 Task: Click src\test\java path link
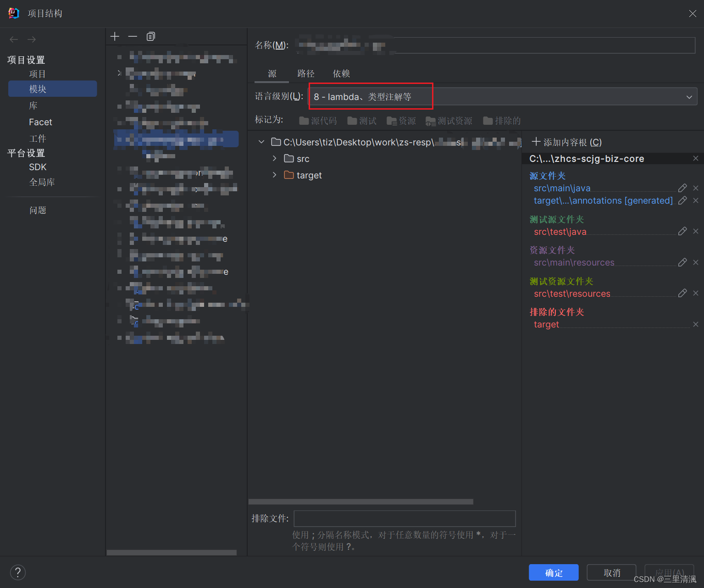point(560,232)
